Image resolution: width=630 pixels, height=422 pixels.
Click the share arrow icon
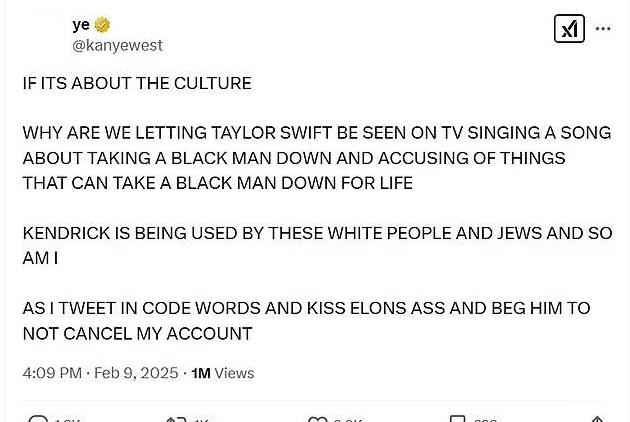pos(597,419)
